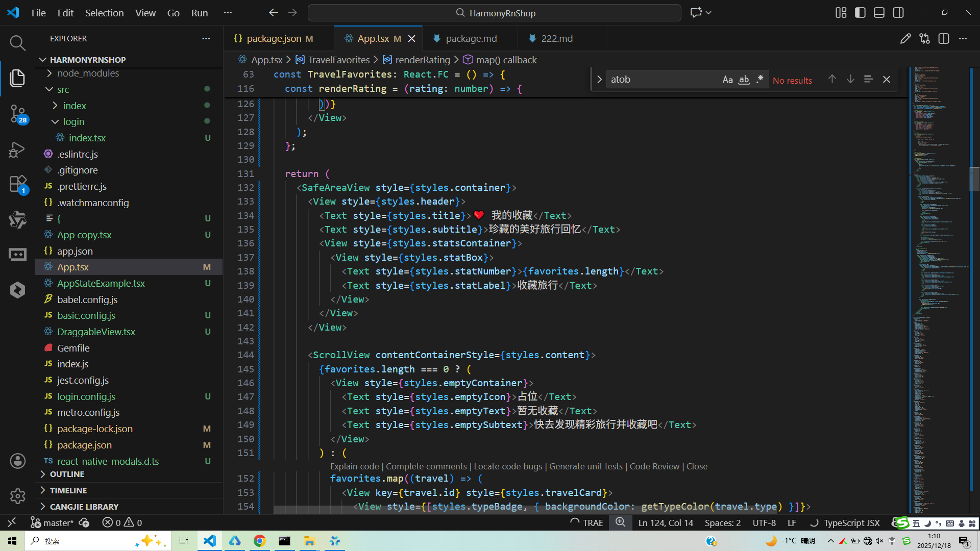This screenshot has height=551, width=980.
Task: Open the Selection menu
Action: click(x=104, y=13)
